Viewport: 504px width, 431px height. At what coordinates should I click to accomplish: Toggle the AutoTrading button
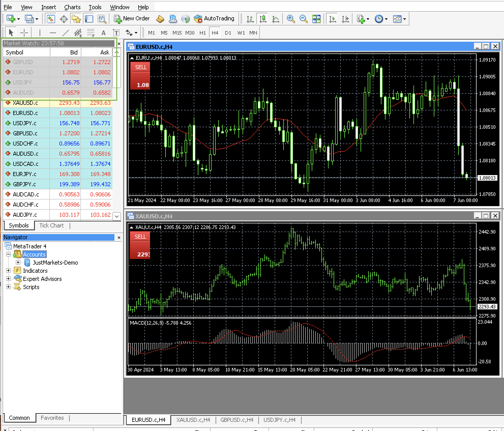point(214,19)
